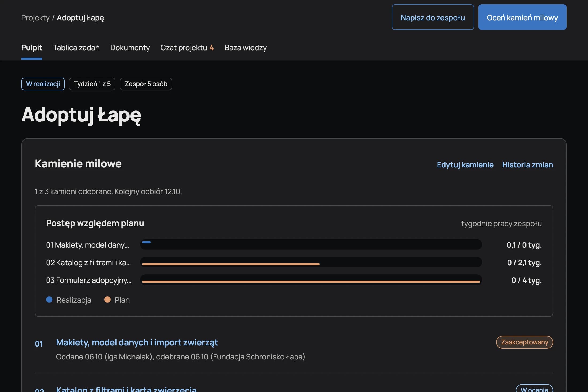
Task: Click the Zaakceptowany status badge
Action: click(x=524, y=342)
